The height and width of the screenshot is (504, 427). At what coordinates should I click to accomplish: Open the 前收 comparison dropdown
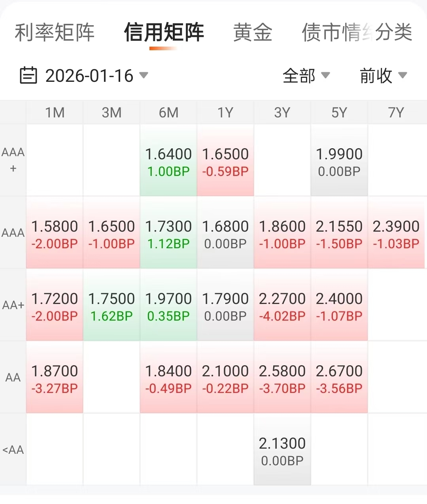(383, 76)
